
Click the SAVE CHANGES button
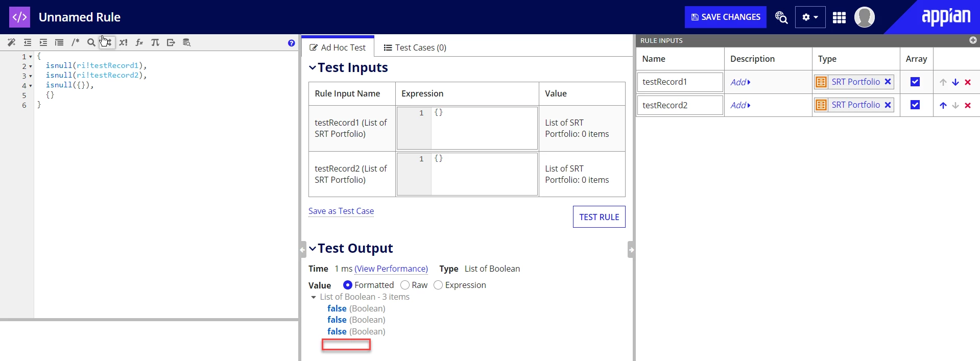tap(726, 17)
